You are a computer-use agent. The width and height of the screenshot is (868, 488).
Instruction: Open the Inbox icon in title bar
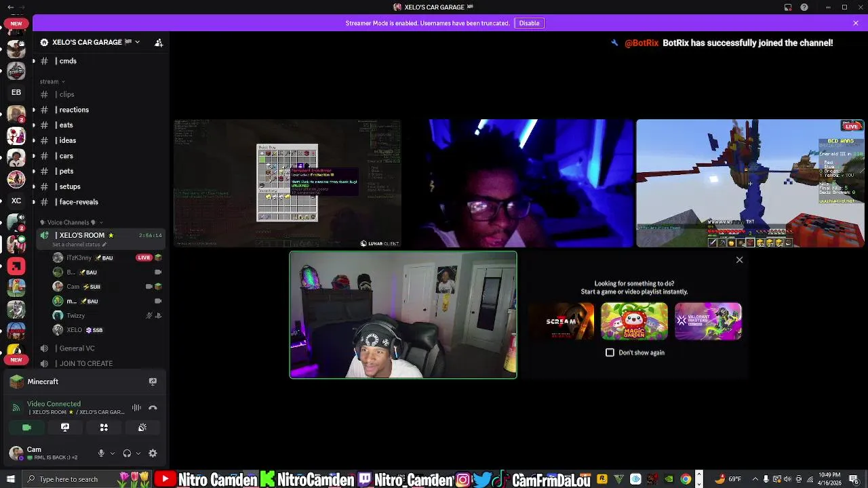click(788, 7)
